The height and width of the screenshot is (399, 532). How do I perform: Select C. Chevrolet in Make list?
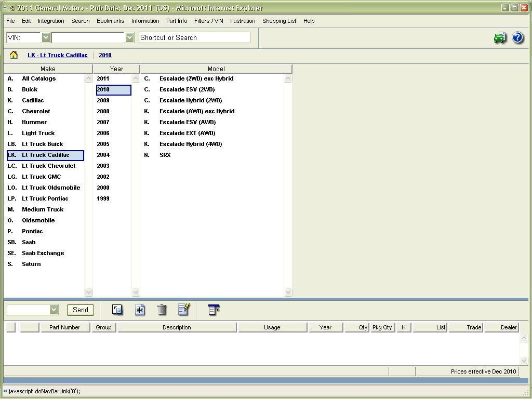click(x=45, y=111)
